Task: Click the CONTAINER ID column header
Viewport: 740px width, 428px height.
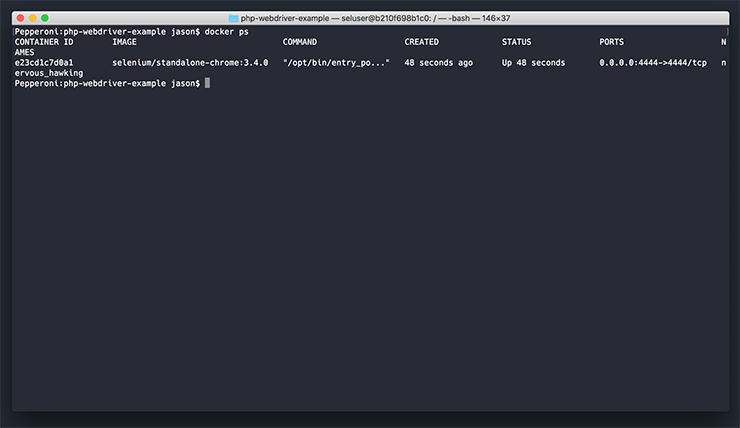Action: 44,42
